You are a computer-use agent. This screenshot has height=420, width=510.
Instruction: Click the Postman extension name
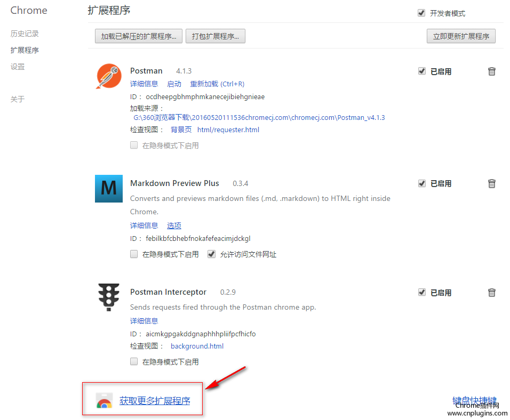pos(146,71)
